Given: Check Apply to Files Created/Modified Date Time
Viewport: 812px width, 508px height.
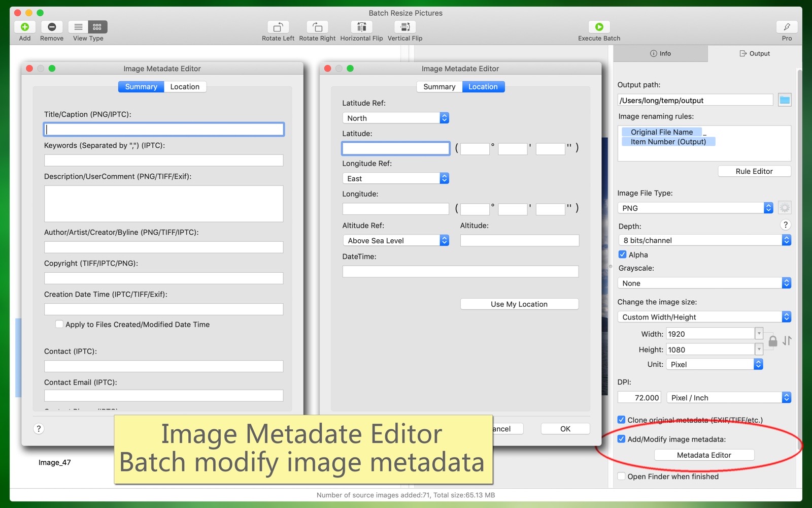Looking at the screenshot, I should pyautogui.click(x=59, y=324).
